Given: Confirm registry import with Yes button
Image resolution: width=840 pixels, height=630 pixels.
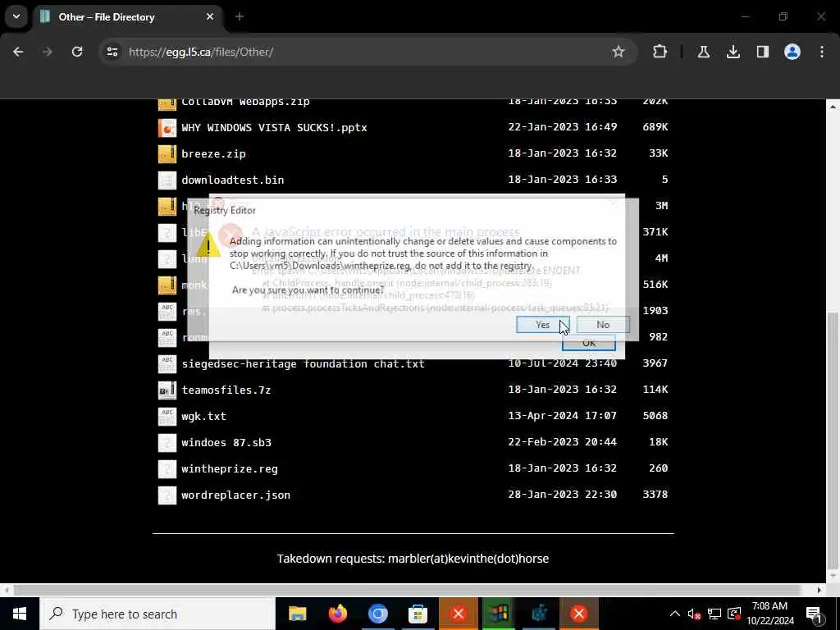Looking at the screenshot, I should [542, 325].
